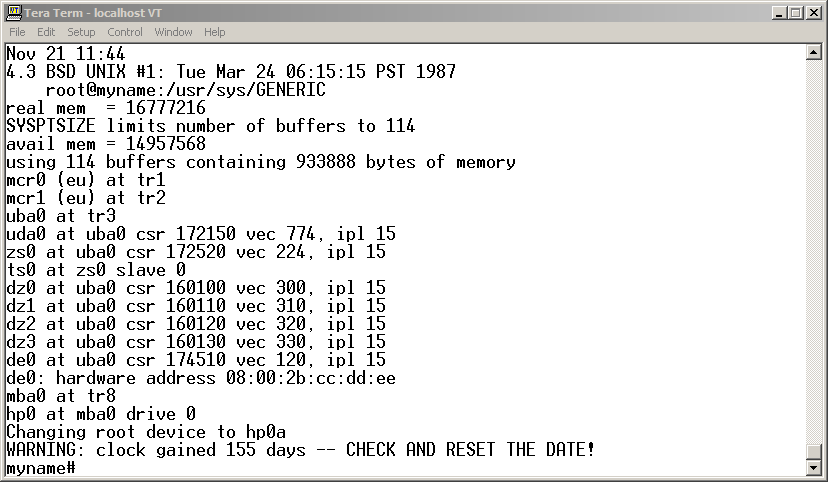Maximize the Tera Term window
This screenshot has height=482, width=828.
pos(796,13)
